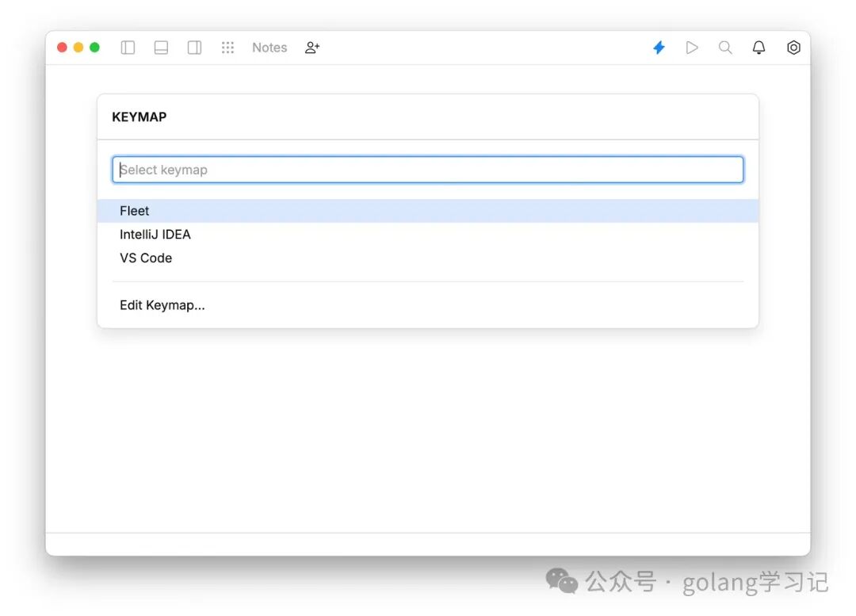Click the Run play icon
This screenshot has height=616, width=856.
click(692, 48)
